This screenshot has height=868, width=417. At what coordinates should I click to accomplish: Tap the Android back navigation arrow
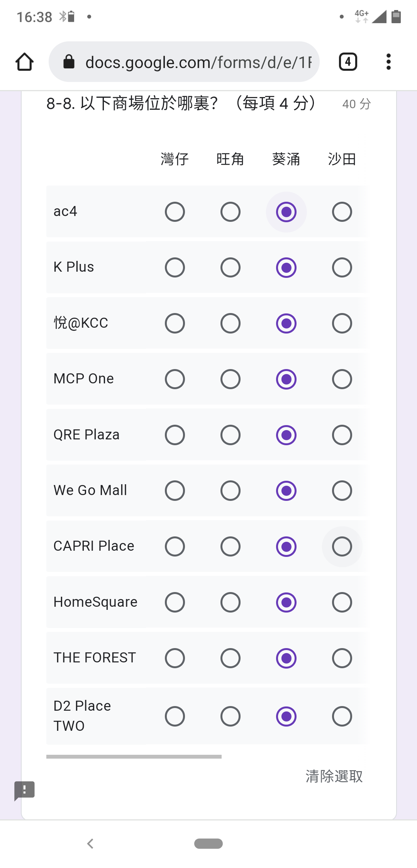90,844
